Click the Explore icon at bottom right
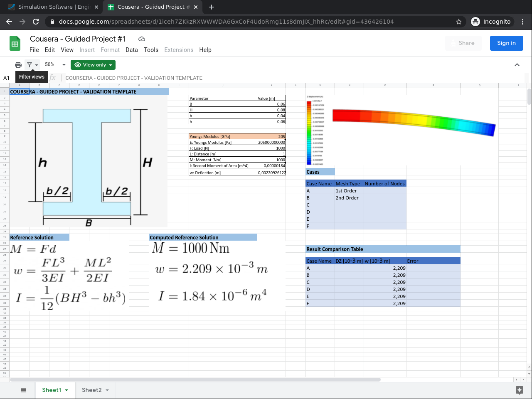 tap(519, 390)
